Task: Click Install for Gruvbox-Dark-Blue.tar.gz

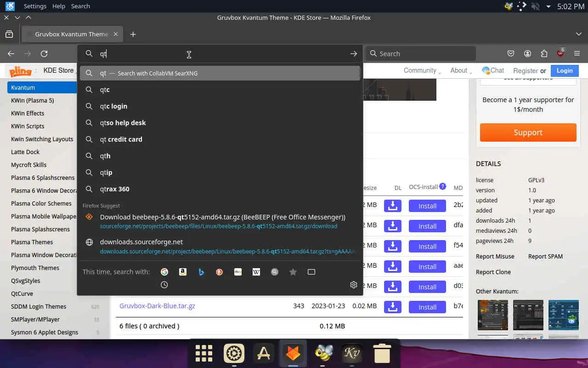Action: click(x=427, y=307)
